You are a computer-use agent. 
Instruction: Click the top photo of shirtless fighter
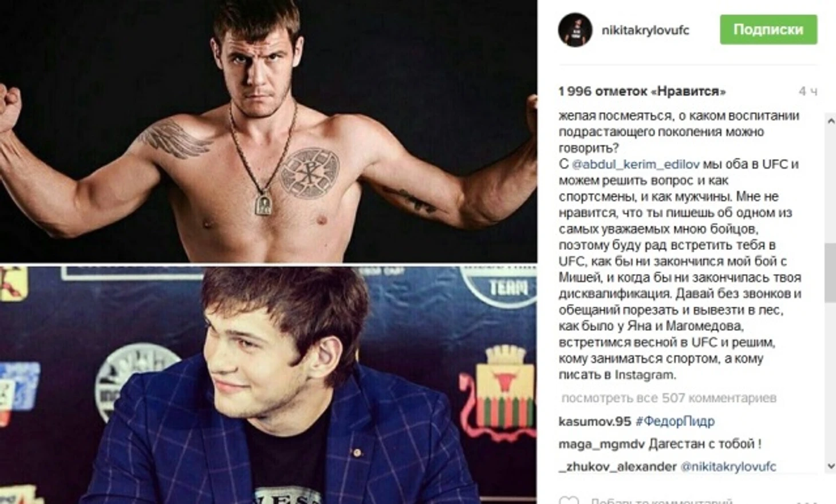pyautogui.click(x=269, y=131)
